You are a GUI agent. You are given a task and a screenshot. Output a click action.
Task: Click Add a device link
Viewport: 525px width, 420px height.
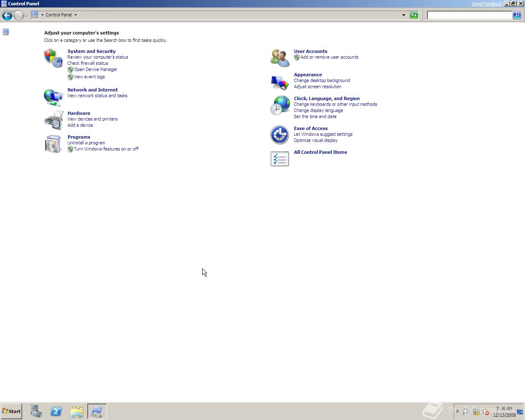click(80, 125)
